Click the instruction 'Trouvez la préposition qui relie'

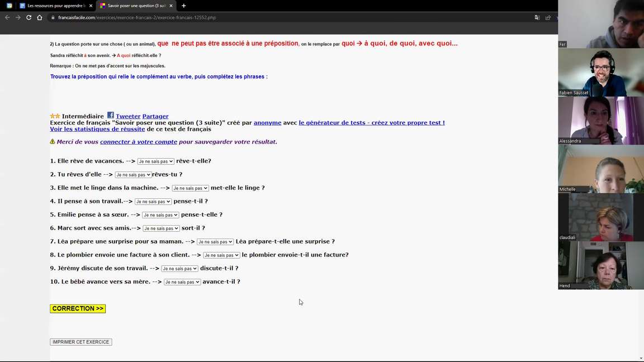pyautogui.click(x=159, y=77)
